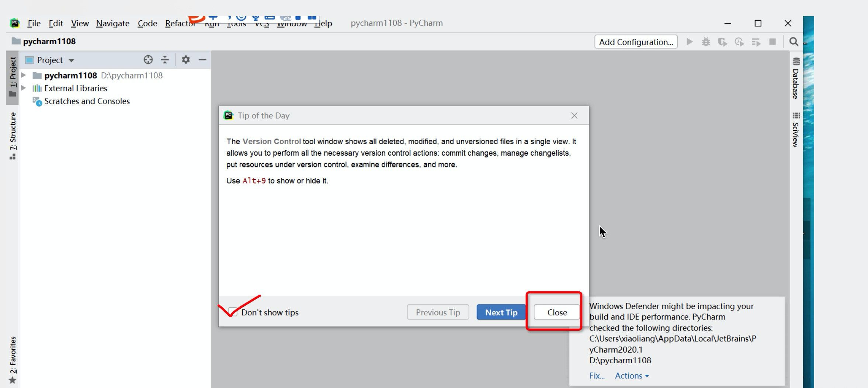Open the Navigate menu
Viewport: 868px width, 388px height.
pyautogui.click(x=113, y=23)
